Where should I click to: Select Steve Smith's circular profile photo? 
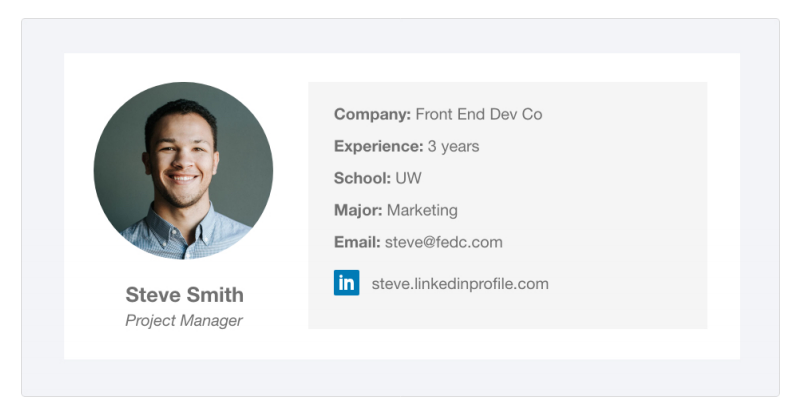183,171
